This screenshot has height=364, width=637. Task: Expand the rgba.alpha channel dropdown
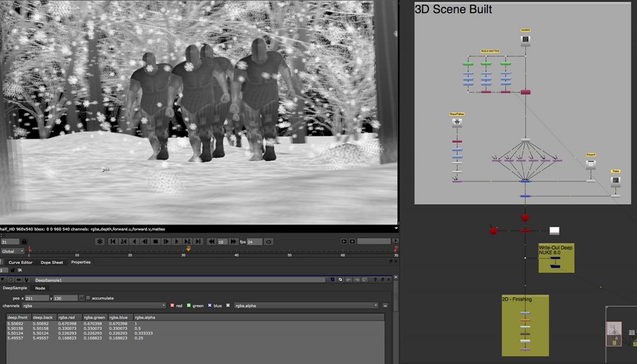click(376, 306)
